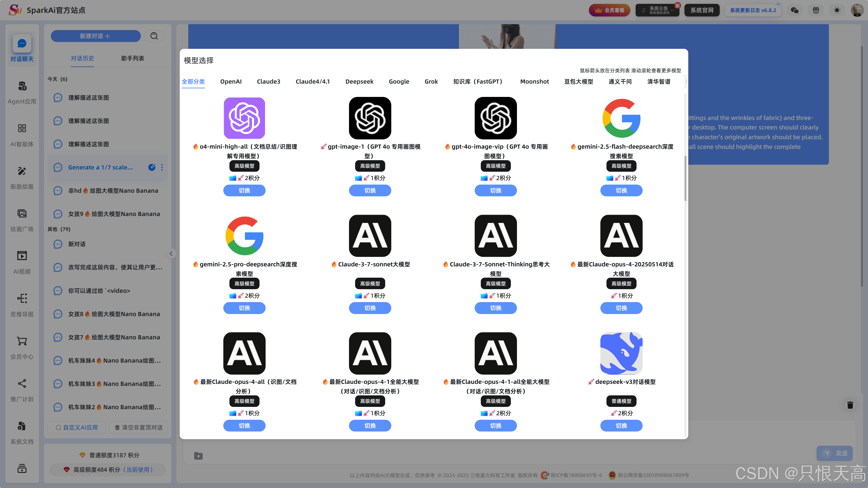Click 切换 for Claude-3-7-sonnet大模型
868x488 pixels.
[x=370, y=308]
